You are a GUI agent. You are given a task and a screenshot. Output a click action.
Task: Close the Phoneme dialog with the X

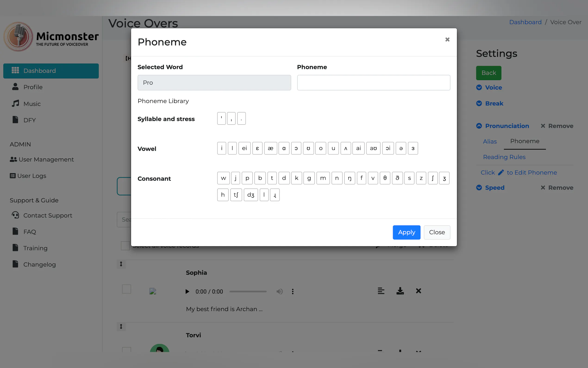(x=447, y=39)
